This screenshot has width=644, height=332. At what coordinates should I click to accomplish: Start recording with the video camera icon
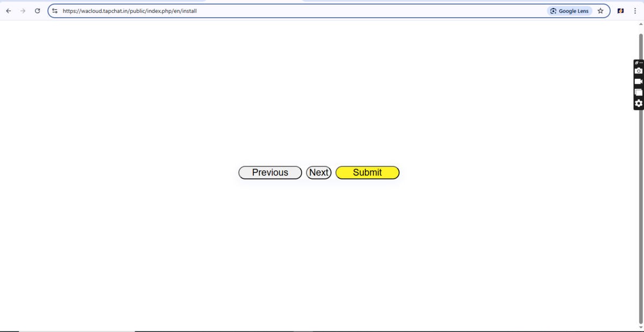point(638,82)
